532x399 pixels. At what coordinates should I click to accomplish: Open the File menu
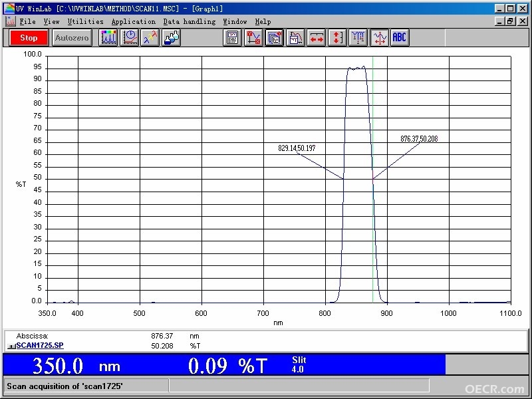click(27, 22)
